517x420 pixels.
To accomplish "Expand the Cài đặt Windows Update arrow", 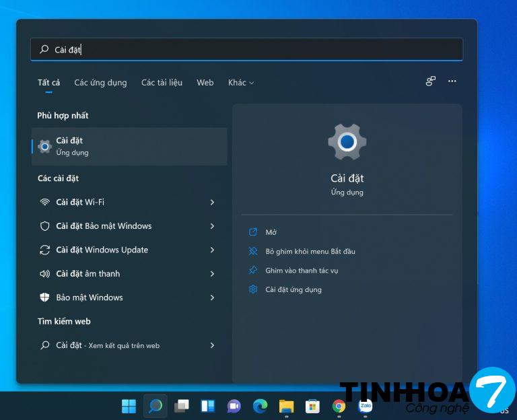I will click(x=212, y=250).
